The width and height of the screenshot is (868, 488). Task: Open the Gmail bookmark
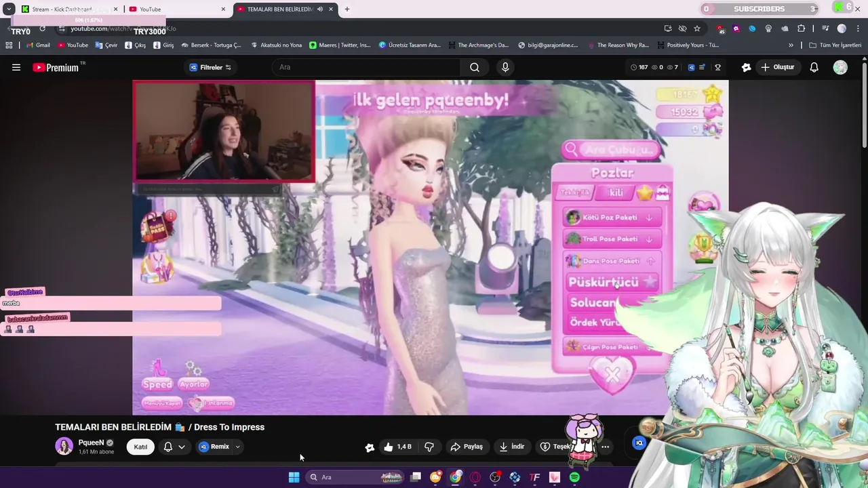click(39, 45)
